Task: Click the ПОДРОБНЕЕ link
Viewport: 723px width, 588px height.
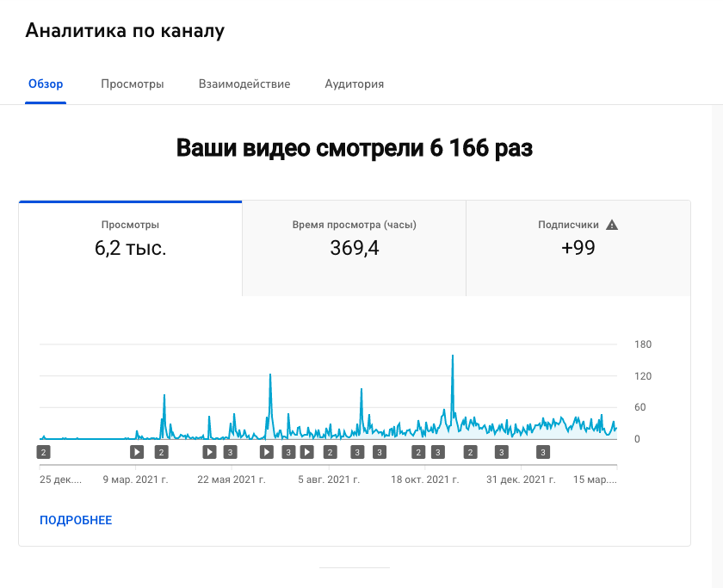Action: click(76, 520)
